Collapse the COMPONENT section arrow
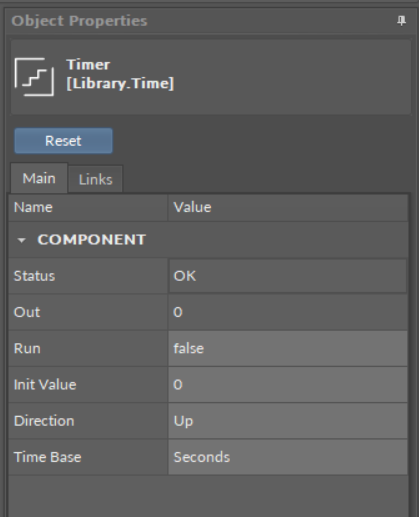Screen dimensions: 419x517 tap(21, 240)
